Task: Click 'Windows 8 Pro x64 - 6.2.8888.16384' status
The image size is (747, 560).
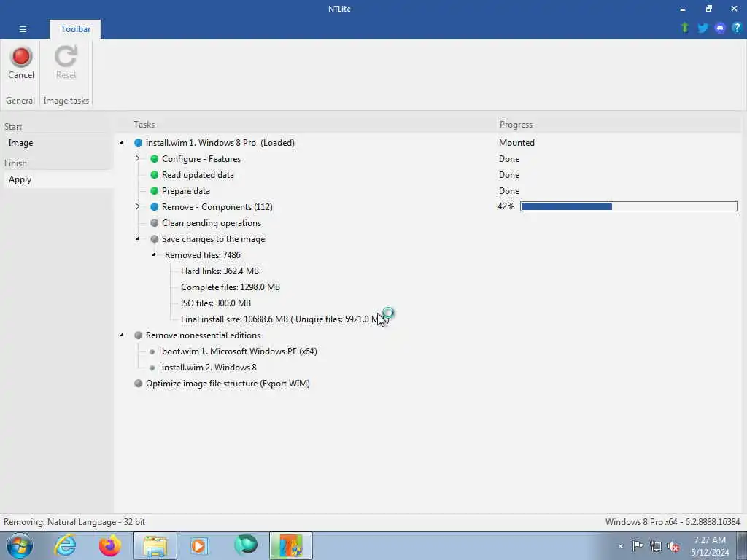Action: (x=673, y=522)
